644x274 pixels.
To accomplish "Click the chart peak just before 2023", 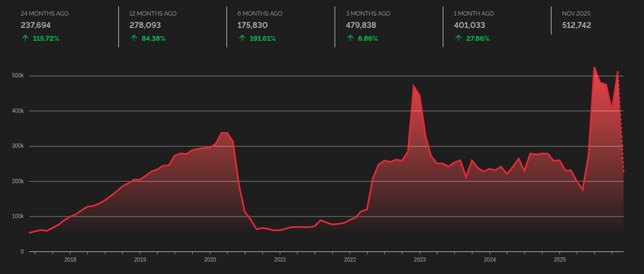I will pyautogui.click(x=414, y=86).
